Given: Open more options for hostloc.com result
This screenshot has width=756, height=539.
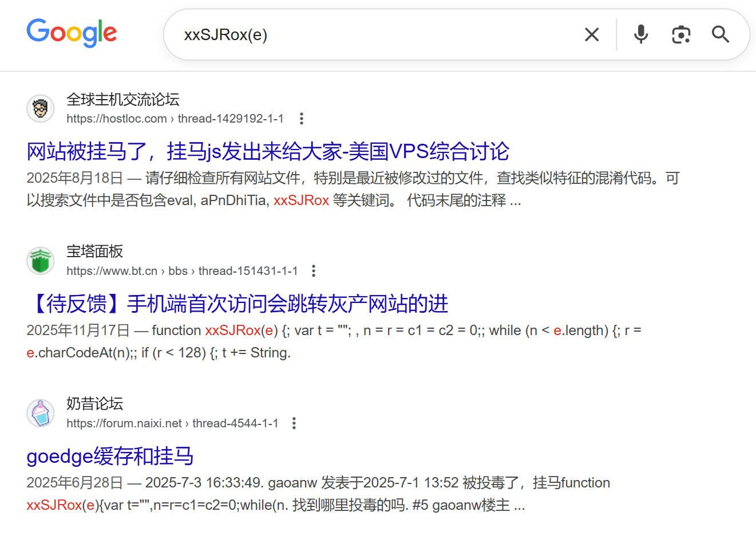Looking at the screenshot, I should 302,119.
